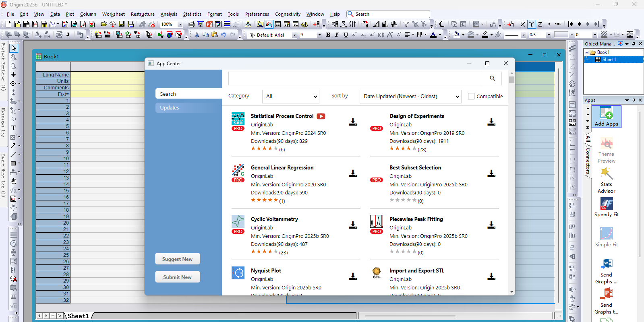Open the Category dropdown
Image resolution: width=644 pixels, height=322 pixels.
coord(291,97)
